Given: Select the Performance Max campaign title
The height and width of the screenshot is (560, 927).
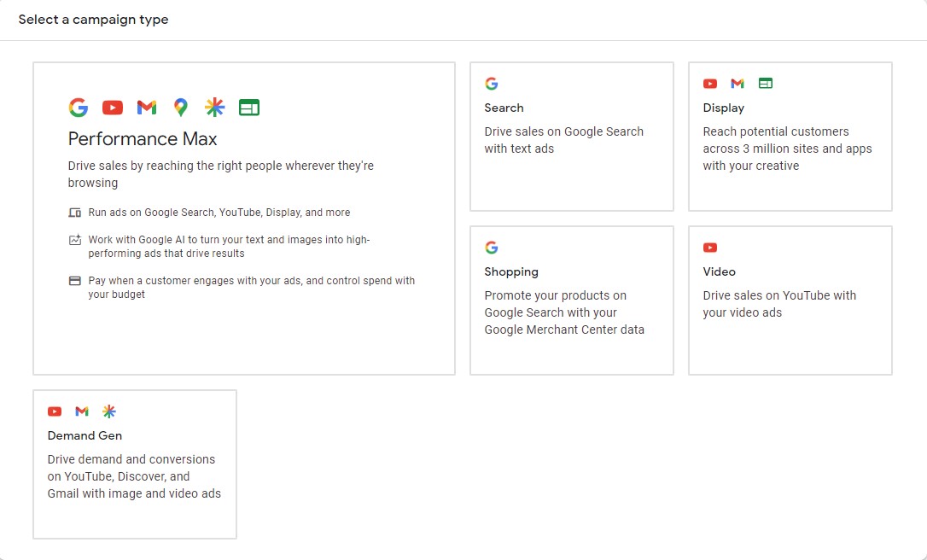Looking at the screenshot, I should [143, 139].
